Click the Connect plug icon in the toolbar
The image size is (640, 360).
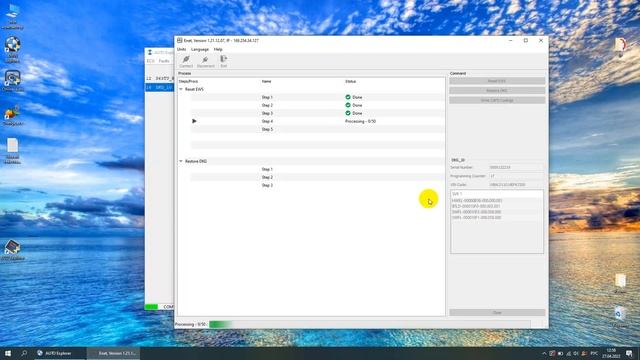coord(186,59)
